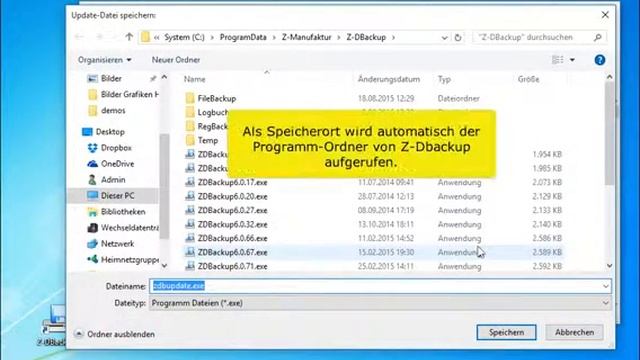Click ZDBackup6.0.67.exe application icon
Image resolution: width=640 pixels, height=360 pixels.
pyautogui.click(x=190, y=252)
